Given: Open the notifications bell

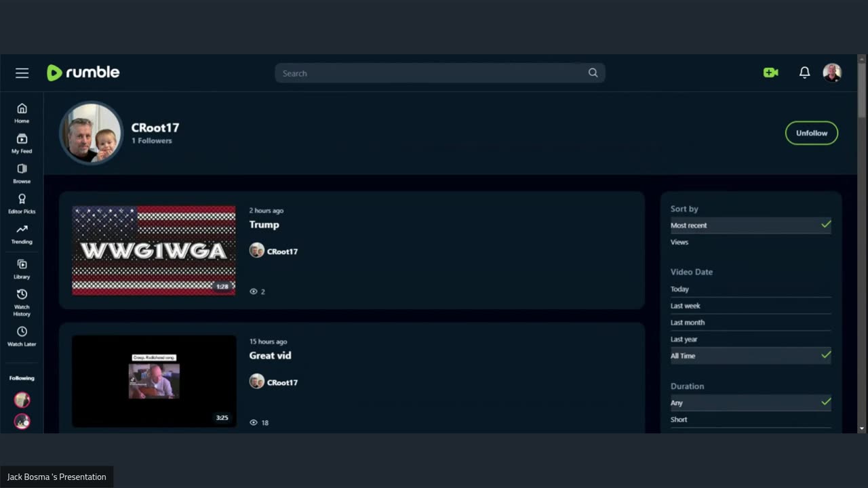Looking at the screenshot, I should pos(804,73).
